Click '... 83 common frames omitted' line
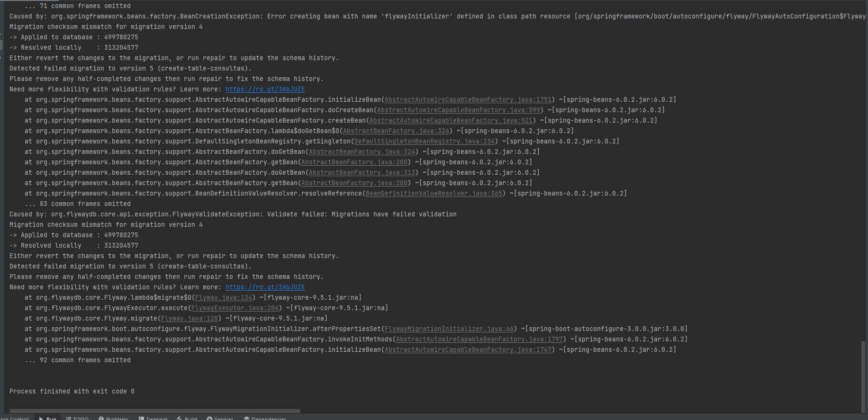 pos(78,204)
